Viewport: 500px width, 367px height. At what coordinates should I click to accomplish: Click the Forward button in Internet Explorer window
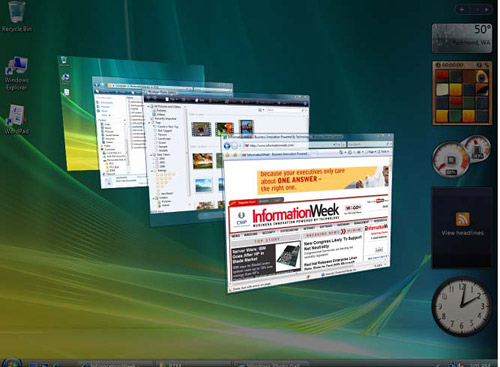(x=235, y=146)
